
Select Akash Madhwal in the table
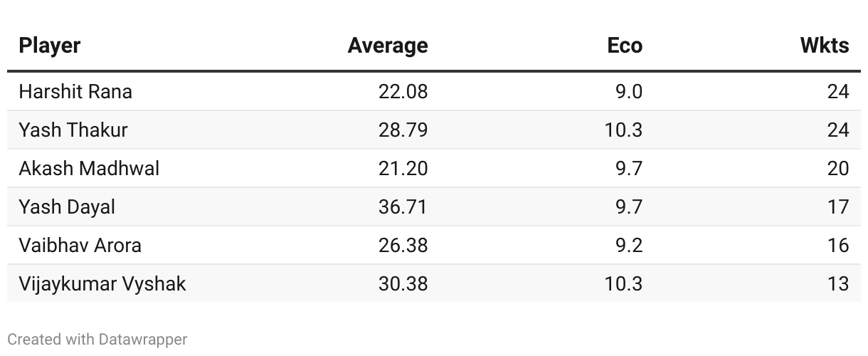tap(89, 169)
